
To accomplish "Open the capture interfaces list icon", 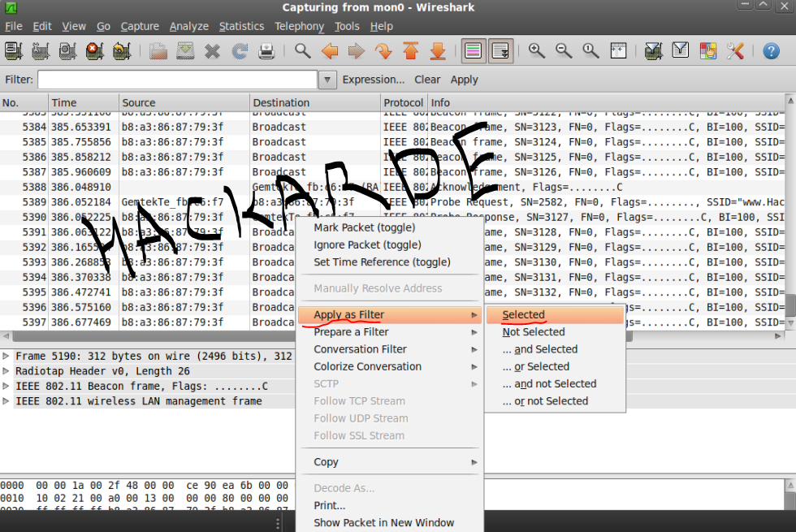I will [x=14, y=50].
